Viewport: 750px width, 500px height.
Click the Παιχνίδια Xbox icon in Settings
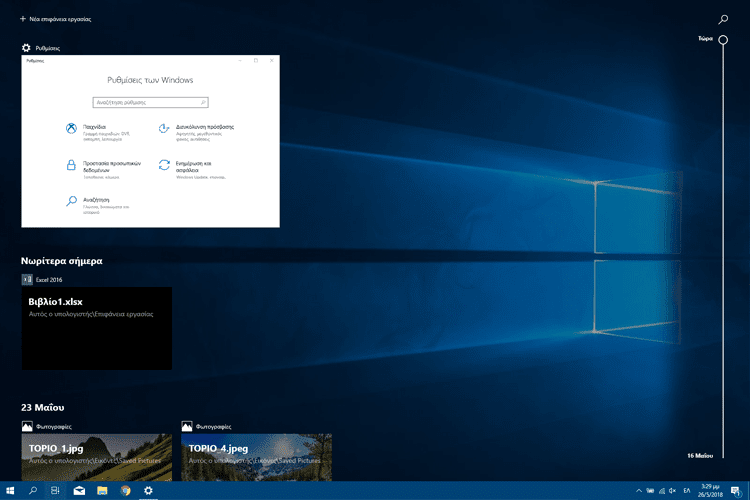pyautogui.click(x=71, y=128)
